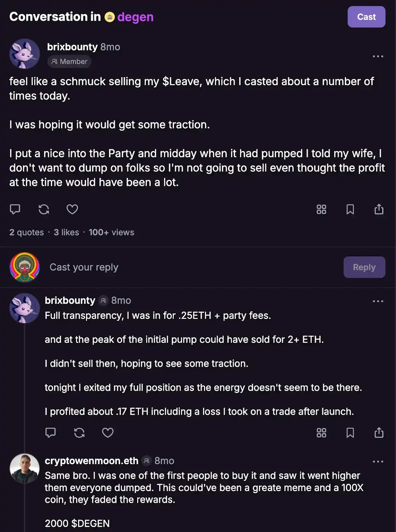The image size is (396, 532).
Task: Recast the Full transparency reply
Action: 79,433
